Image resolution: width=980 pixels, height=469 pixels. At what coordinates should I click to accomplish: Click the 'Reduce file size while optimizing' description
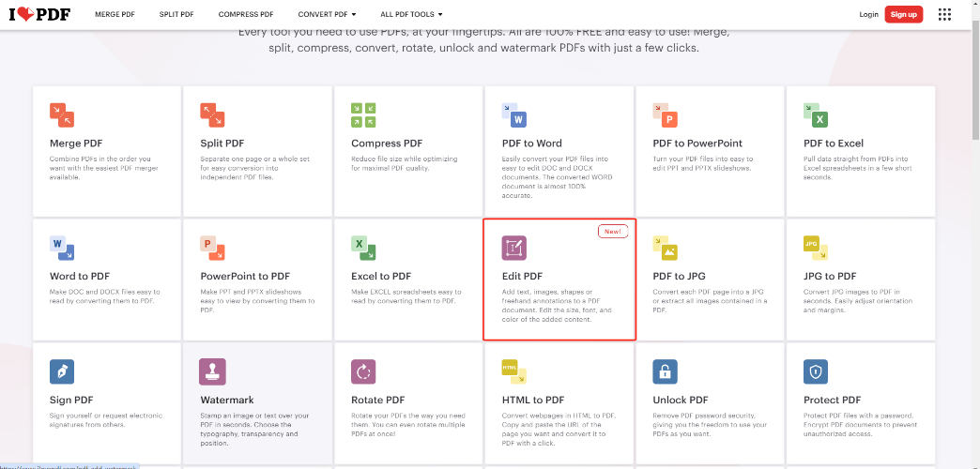click(405, 163)
